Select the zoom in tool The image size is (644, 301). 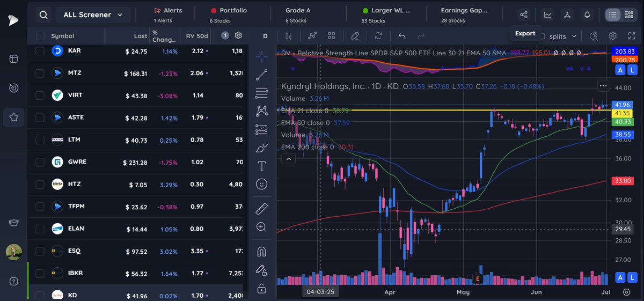(x=262, y=227)
